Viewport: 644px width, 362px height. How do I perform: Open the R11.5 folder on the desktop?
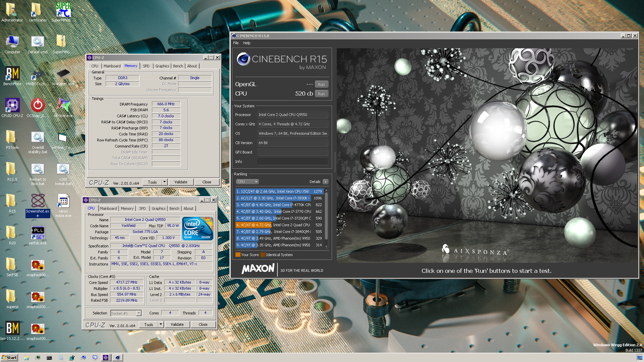(x=12, y=171)
